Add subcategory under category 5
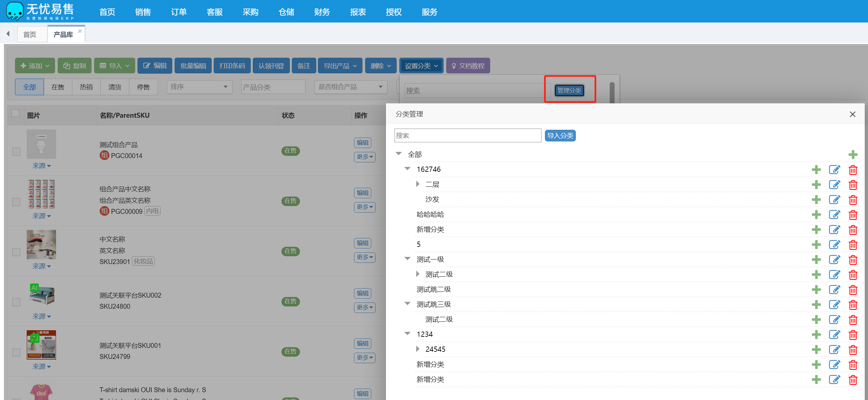The image size is (868, 400). pyautogui.click(x=816, y=245)
